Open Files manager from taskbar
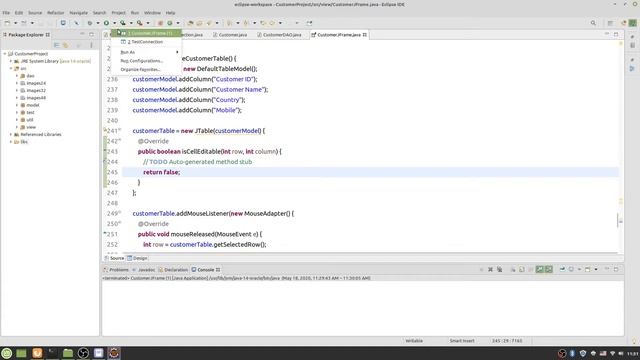Viewport: 640px width, 360px height. coord(68,353)
